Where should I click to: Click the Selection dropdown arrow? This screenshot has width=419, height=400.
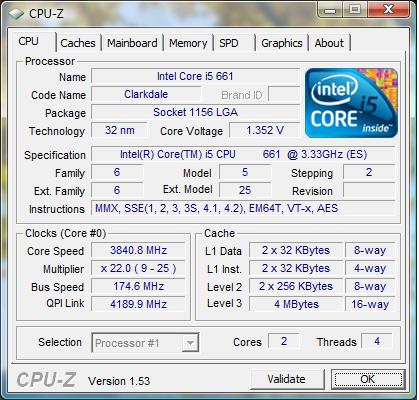[x=190, y=343]
